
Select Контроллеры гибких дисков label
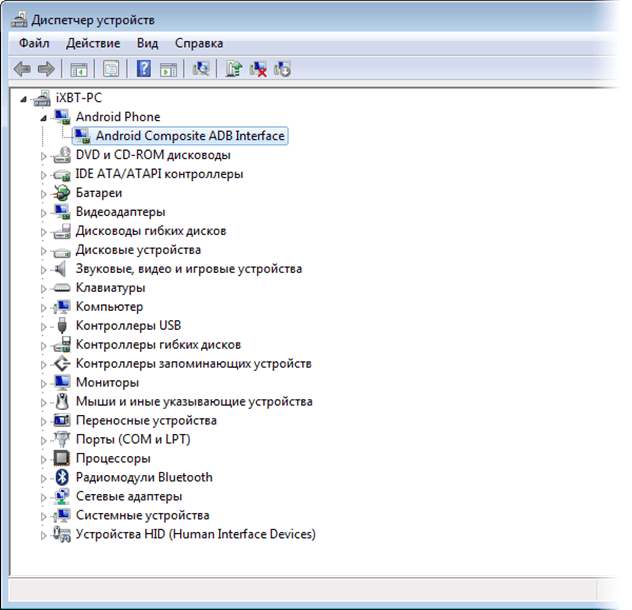(x=158, y=344)
